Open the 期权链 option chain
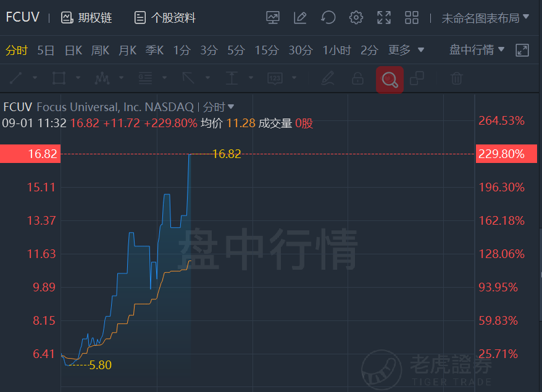542x392 pixels. [x=86, y=18]
